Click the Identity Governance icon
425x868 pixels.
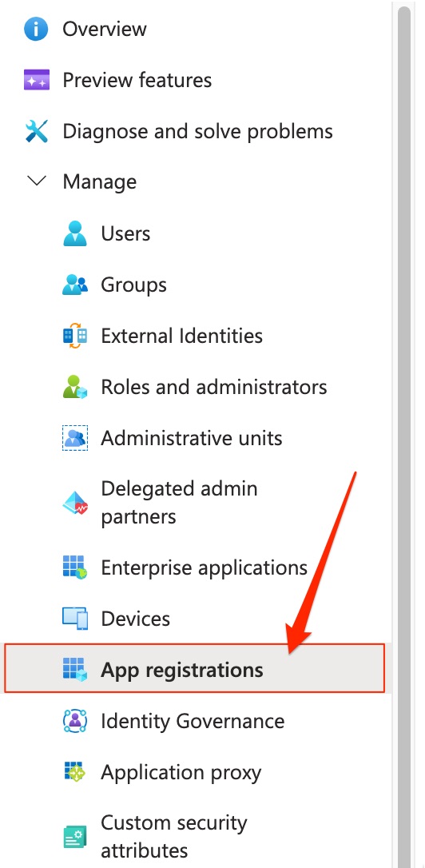click(75, 721)
